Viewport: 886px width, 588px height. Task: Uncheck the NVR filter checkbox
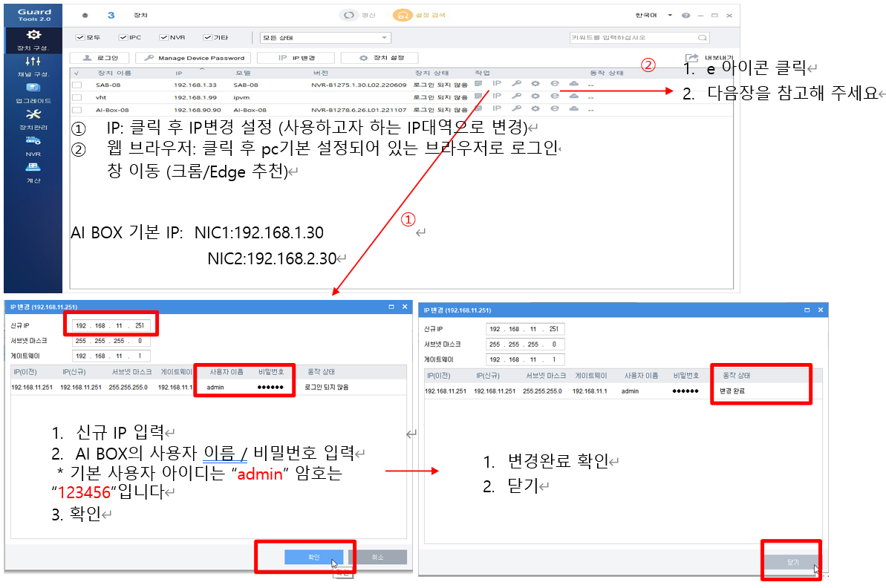[164, 37]
